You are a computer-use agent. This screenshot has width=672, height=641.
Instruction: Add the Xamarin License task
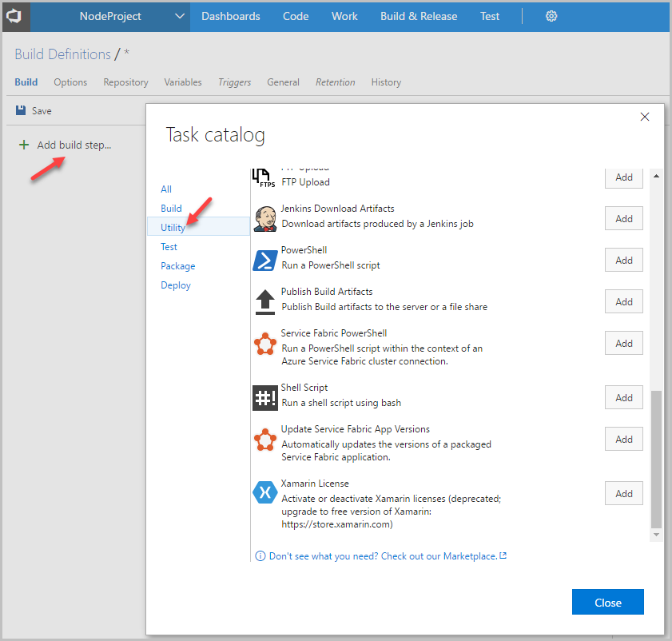click(x=624, y=494)
